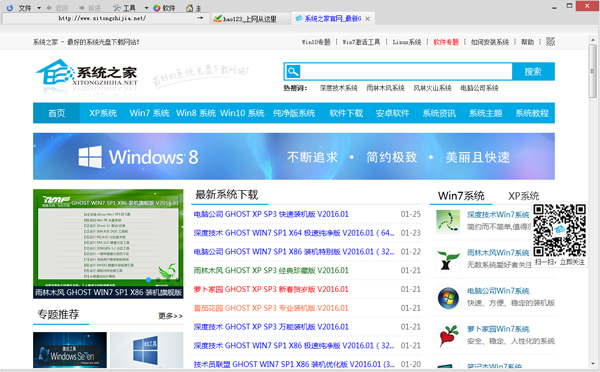
Task: Open the Windows Se7en thumbnail
Action: [x=70, y=350]
